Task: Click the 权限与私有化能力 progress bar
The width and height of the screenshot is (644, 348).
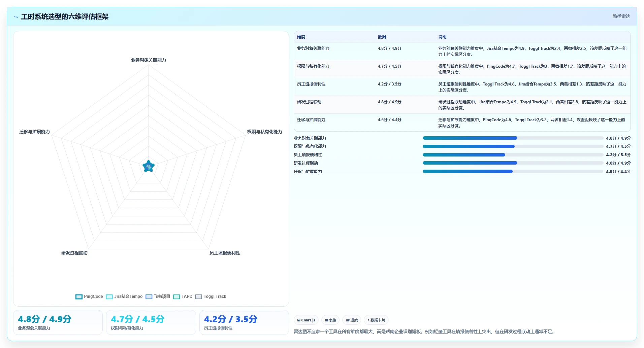Action: (x=513, y=146)
